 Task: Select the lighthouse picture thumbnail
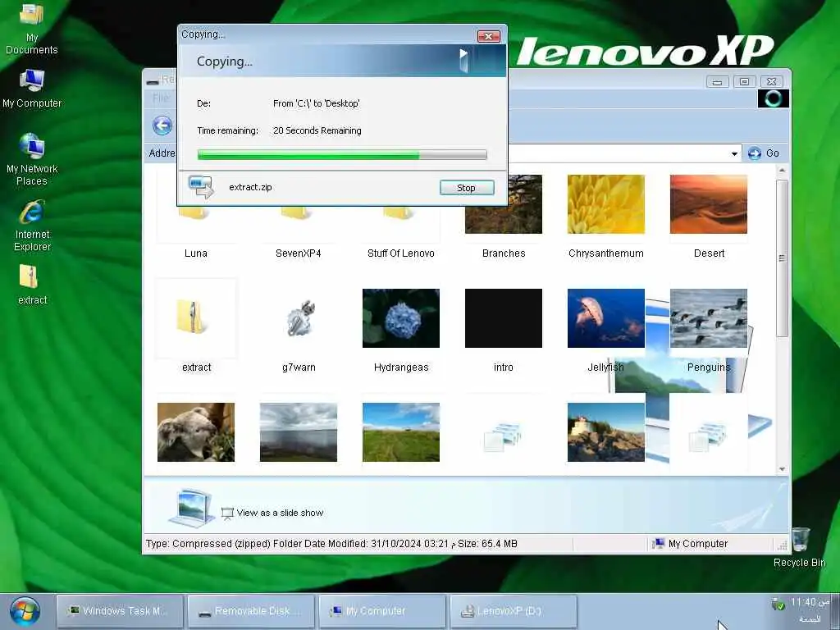[x=606, y=432]
